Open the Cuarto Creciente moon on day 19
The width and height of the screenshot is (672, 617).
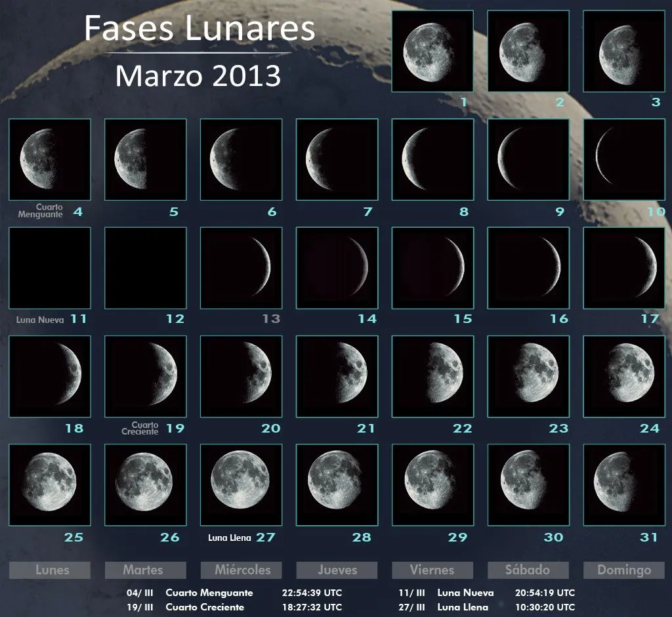(146, 377)
